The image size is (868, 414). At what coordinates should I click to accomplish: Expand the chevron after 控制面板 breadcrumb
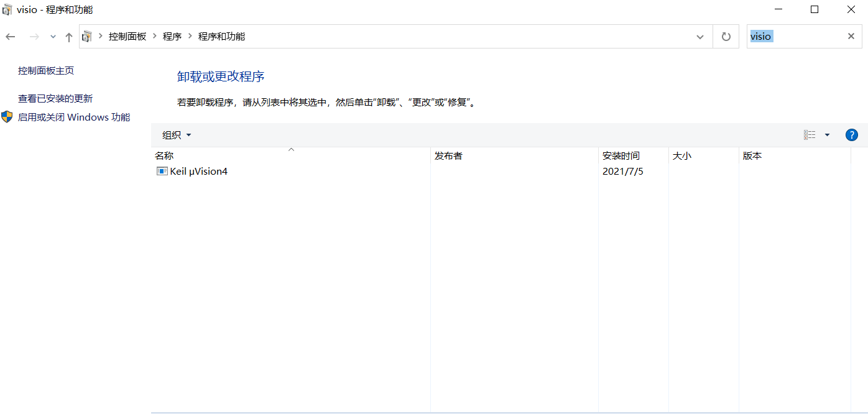[x=155, y=36]
